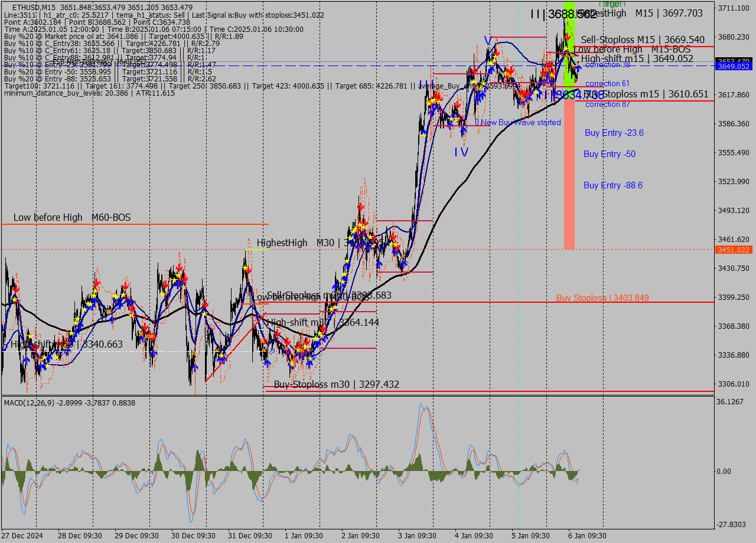Select the 'correction 61' label

pyautogui.click(x=607, y=84)
